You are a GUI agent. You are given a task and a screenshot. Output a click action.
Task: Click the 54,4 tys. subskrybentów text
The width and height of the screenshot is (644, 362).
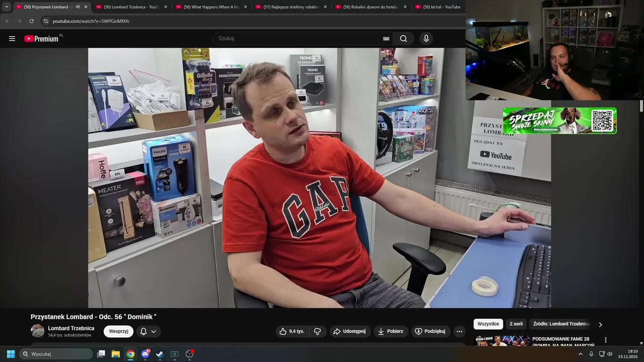point(69,335)
